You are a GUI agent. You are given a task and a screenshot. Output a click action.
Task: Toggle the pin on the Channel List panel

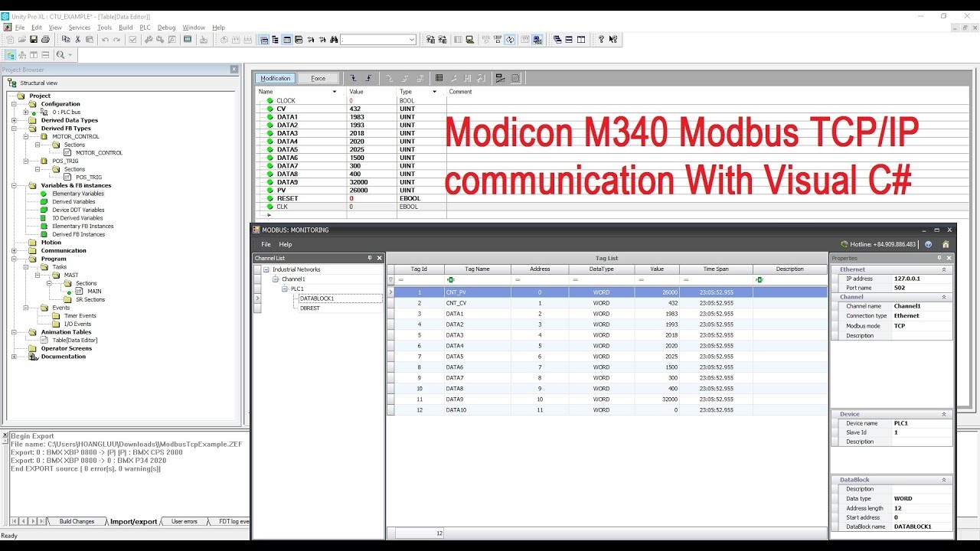370,259
